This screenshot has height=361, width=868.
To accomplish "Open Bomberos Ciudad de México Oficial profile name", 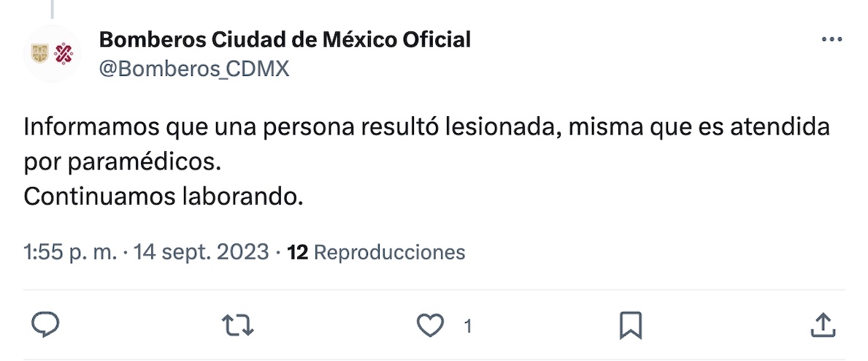I will [x=285, y=39].
